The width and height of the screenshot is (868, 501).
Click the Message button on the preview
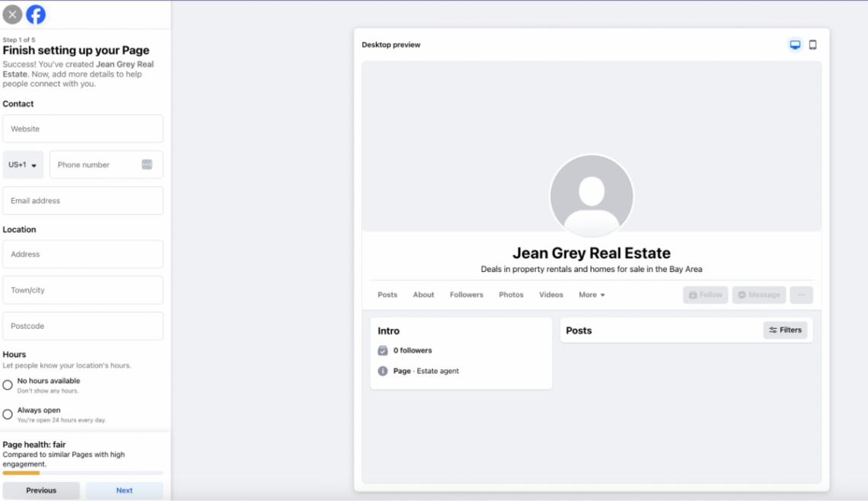(758, 295)
